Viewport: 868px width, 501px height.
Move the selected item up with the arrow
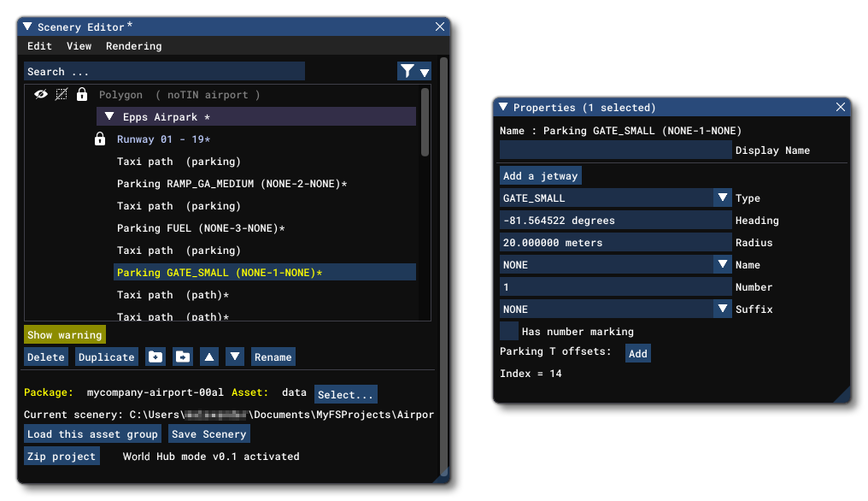208,357
